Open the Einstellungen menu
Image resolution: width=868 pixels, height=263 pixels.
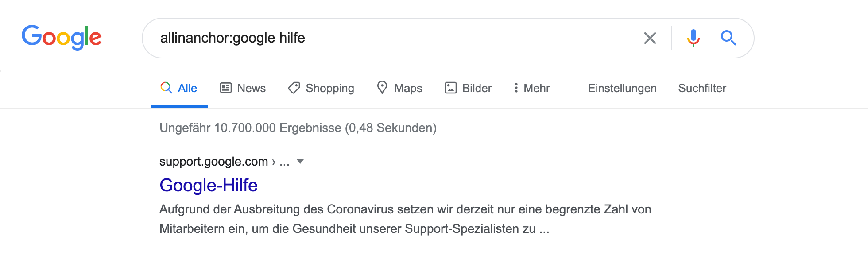[x=622, y=88]
